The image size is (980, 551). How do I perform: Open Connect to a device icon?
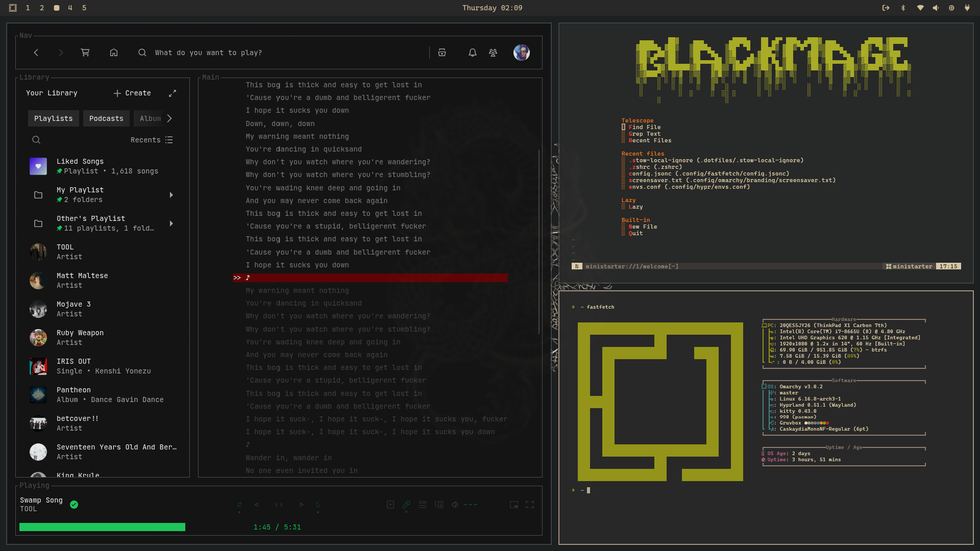(439, 505)
